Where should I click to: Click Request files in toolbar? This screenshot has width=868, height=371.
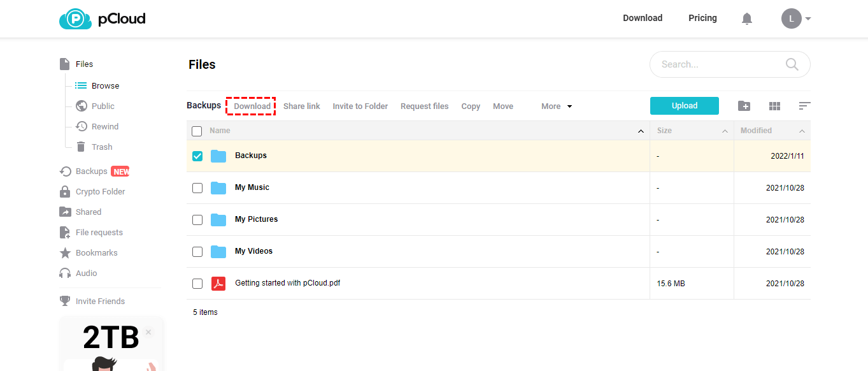[x=425, y=106]
